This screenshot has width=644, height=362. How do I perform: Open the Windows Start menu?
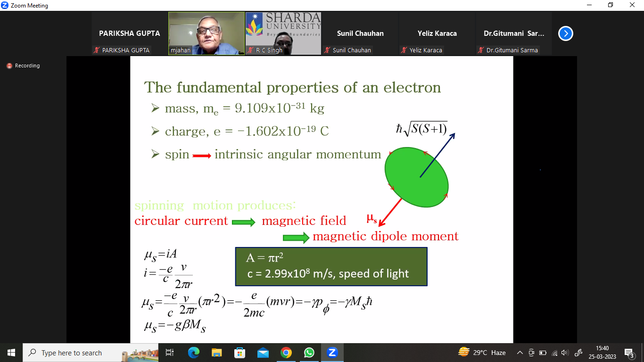[x=11, y=353]
